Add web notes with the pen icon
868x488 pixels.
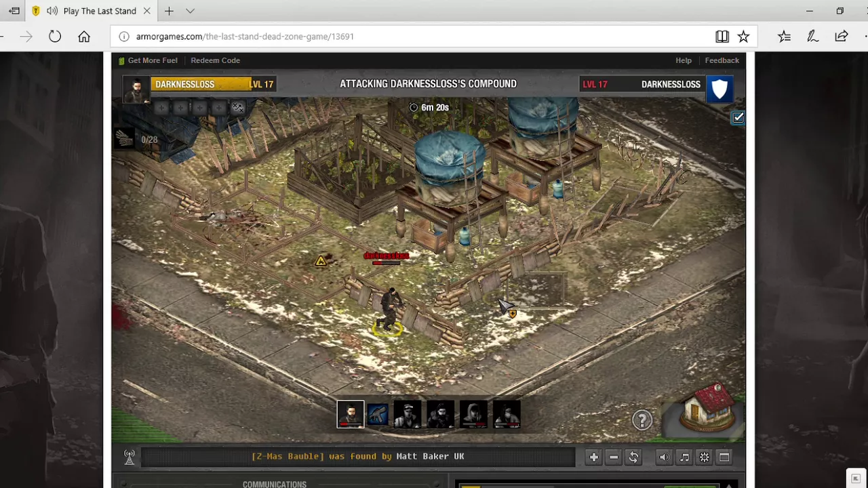[x=812, y=37]
